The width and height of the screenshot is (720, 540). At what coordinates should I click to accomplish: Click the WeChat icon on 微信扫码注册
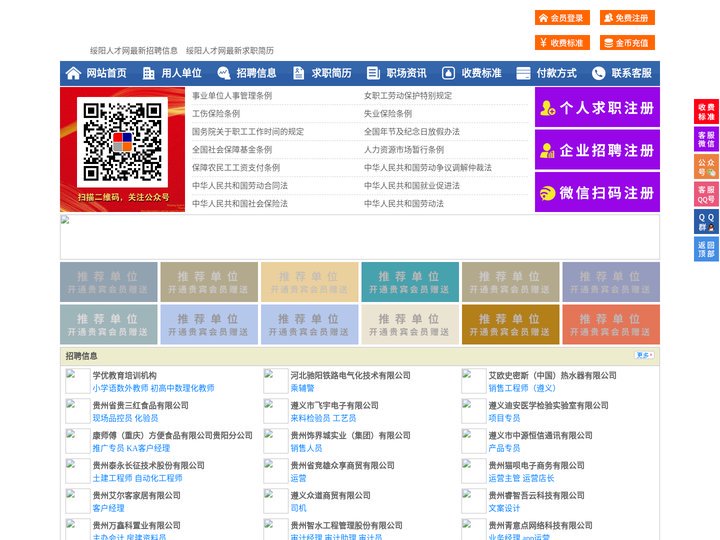pos(547,193)
